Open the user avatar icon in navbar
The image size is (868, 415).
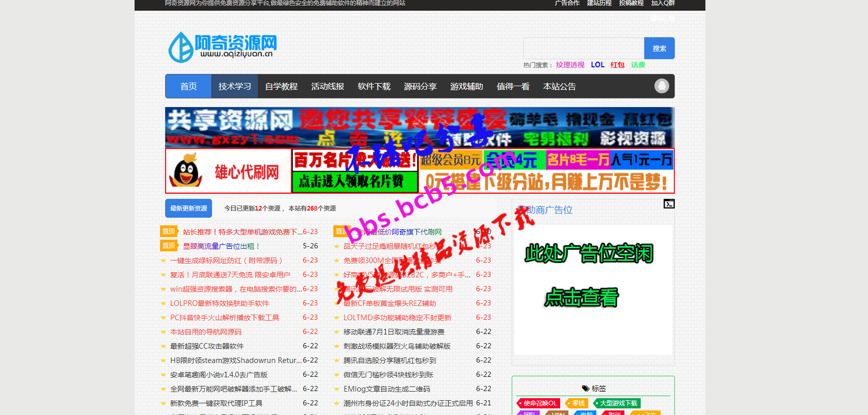point(662,86)
